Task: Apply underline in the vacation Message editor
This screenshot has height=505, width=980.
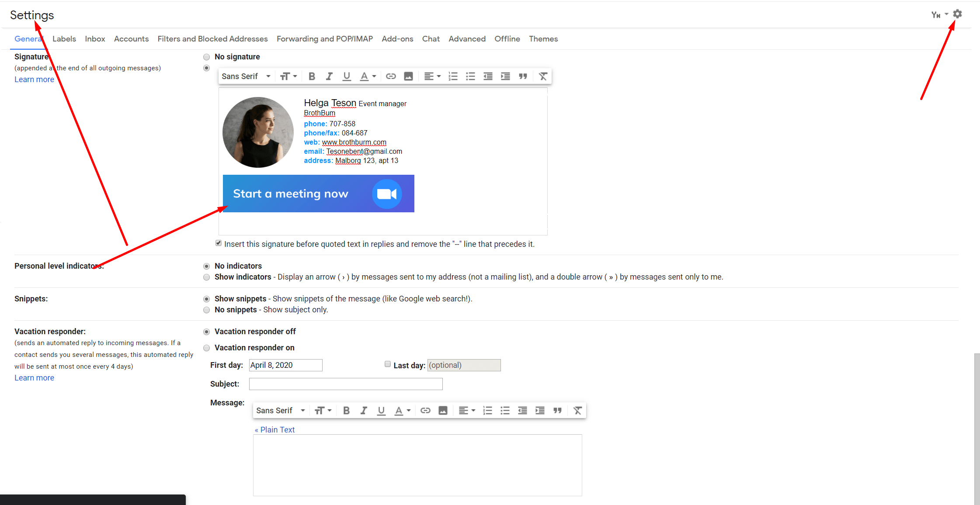Action: [381, 410]
